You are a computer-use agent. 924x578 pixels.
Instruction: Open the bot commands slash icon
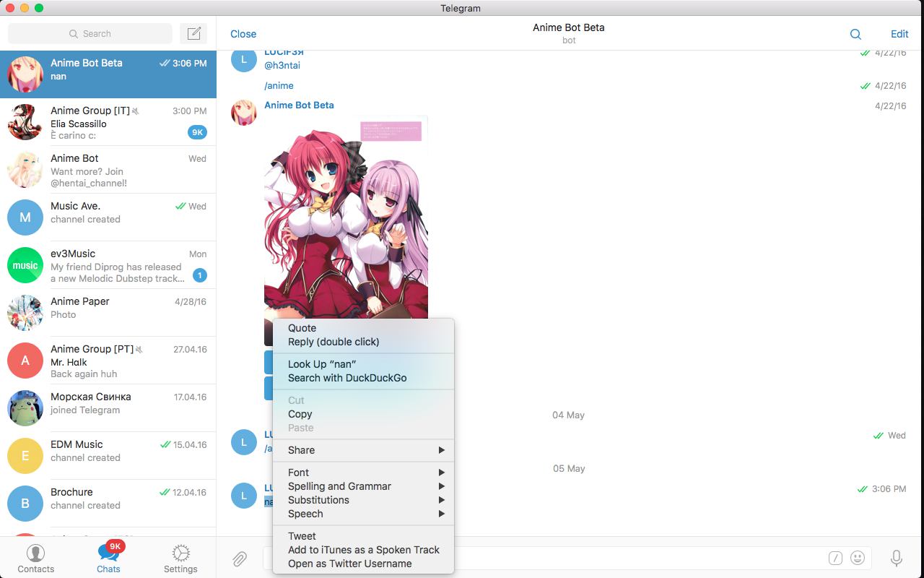[835, 558]
